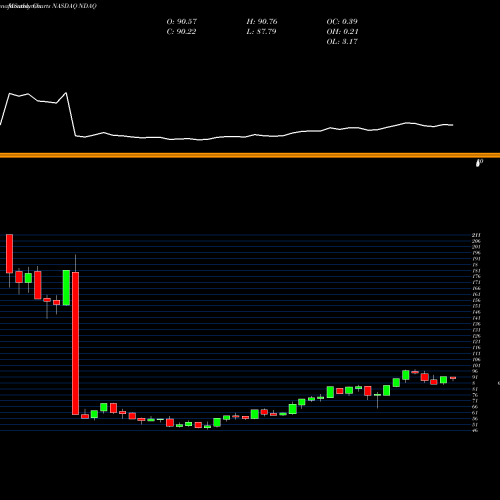This screenshot has width=500, height=500.
Task: Click the high price 'H: 90.76'
Action: pyautogui.click(x=262, y=22)
